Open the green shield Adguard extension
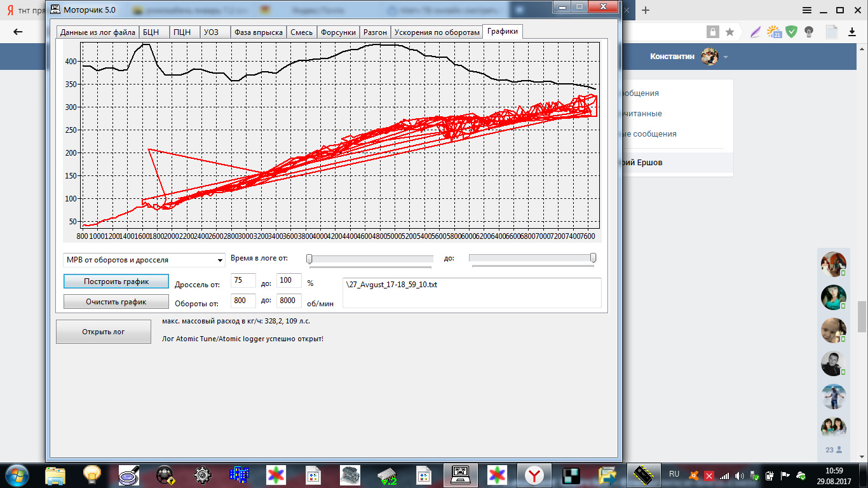 coord(791,32)
